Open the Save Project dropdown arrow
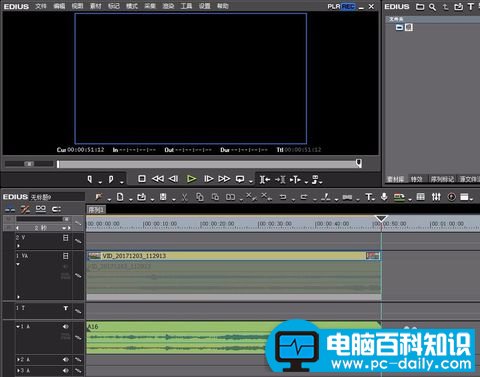The width and height of the screenshot is (480, 377). click(174, 200)
